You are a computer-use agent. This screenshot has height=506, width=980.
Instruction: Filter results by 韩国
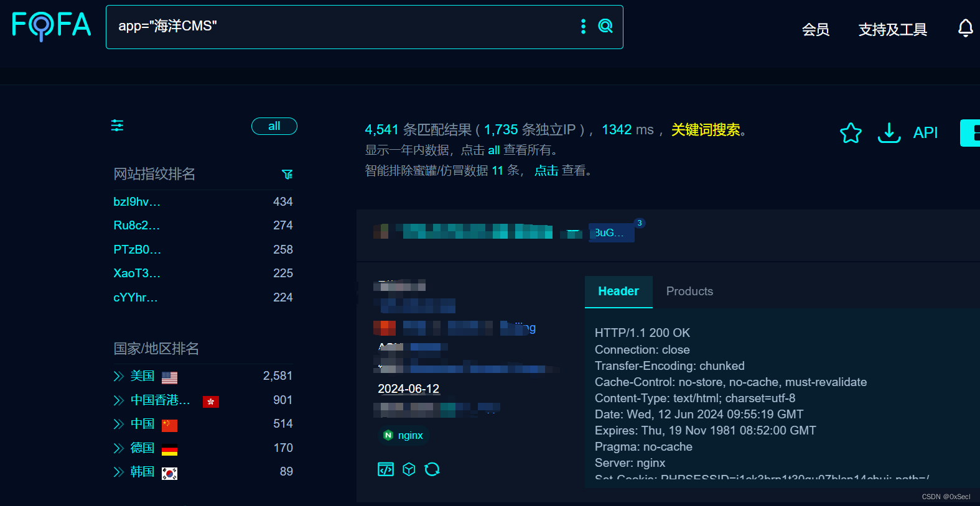(142, 472)
